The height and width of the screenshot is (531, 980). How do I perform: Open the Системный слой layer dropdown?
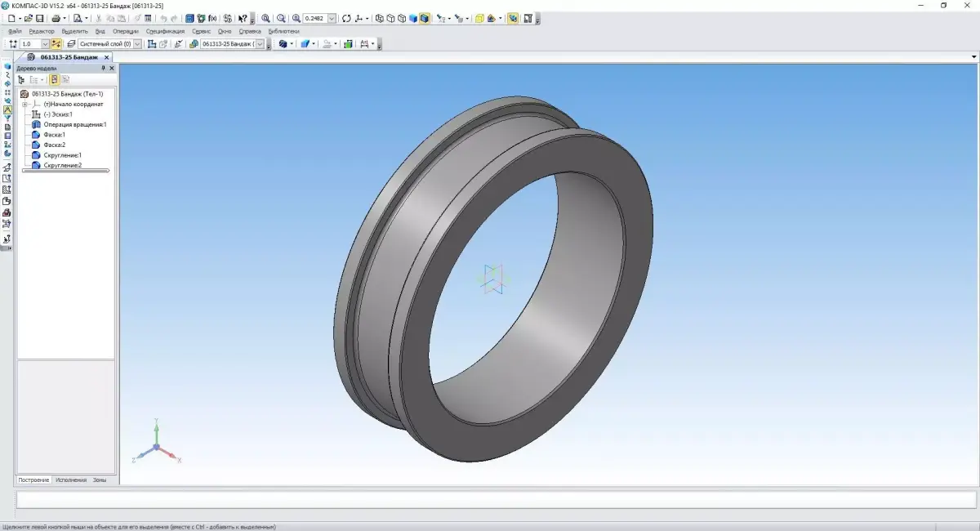coord(136,43)
